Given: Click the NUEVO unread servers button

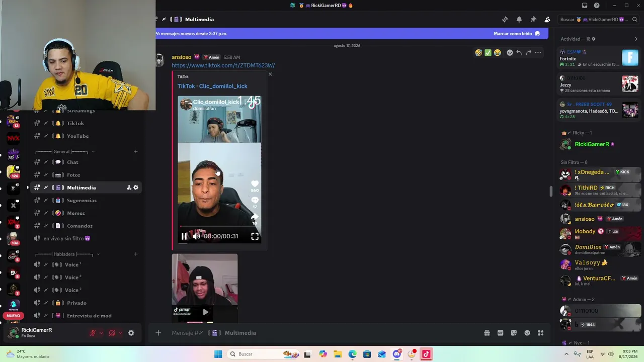Looking at the screenshot, I should 13,316.
